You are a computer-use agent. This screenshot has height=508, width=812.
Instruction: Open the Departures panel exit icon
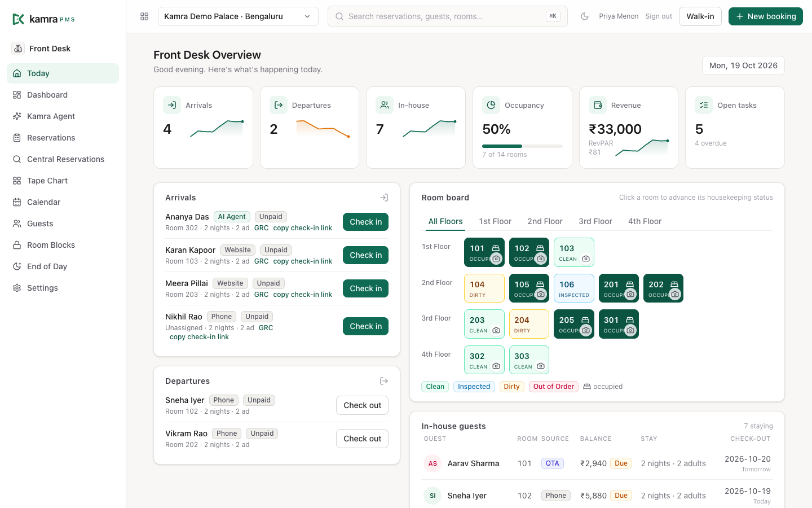(x=384, y=381)
